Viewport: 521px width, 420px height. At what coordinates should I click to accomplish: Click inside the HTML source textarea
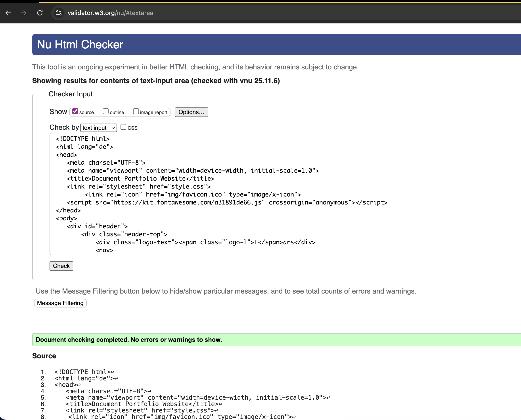pos(285,194)
